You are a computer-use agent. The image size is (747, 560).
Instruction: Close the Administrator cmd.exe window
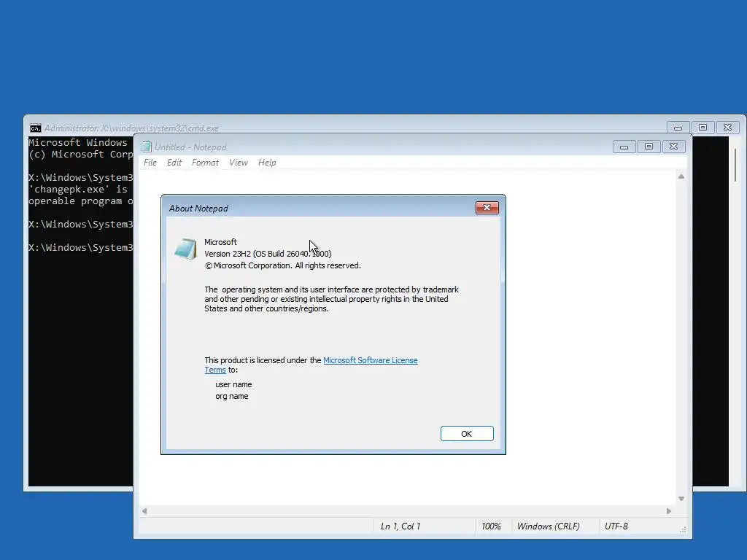pyautogui.click(x=727, y=128)
